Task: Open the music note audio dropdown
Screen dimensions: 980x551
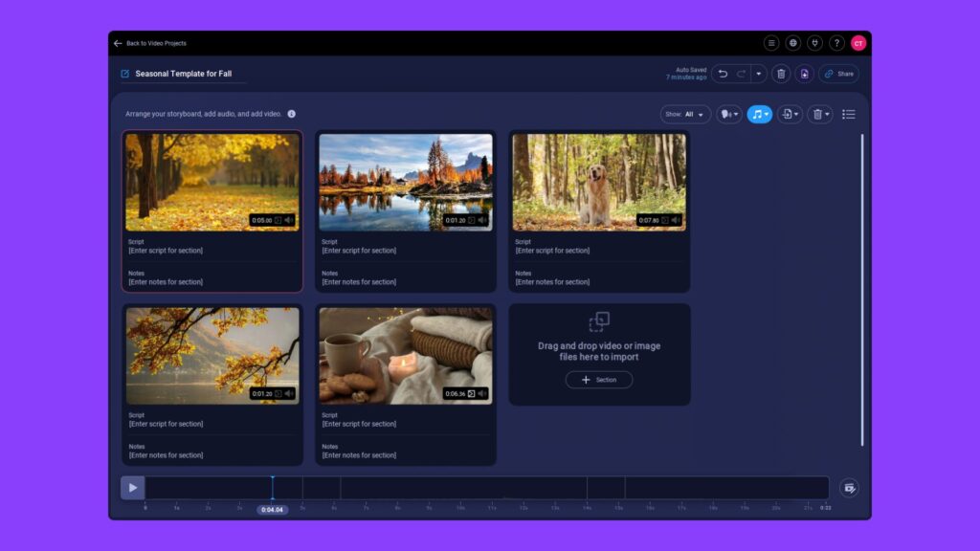Action: click(760, 115)
